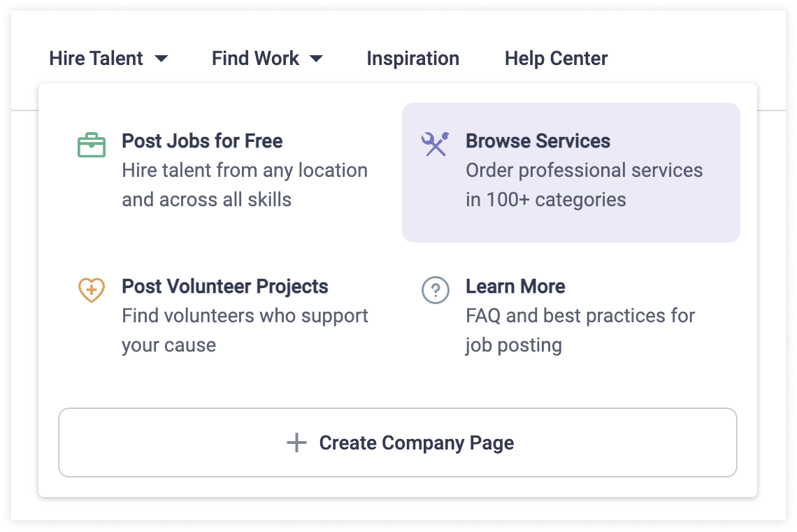Collapse the Hire Talent dropdown arrow
This screenshot has height=532, width=797.
(161, 59)
